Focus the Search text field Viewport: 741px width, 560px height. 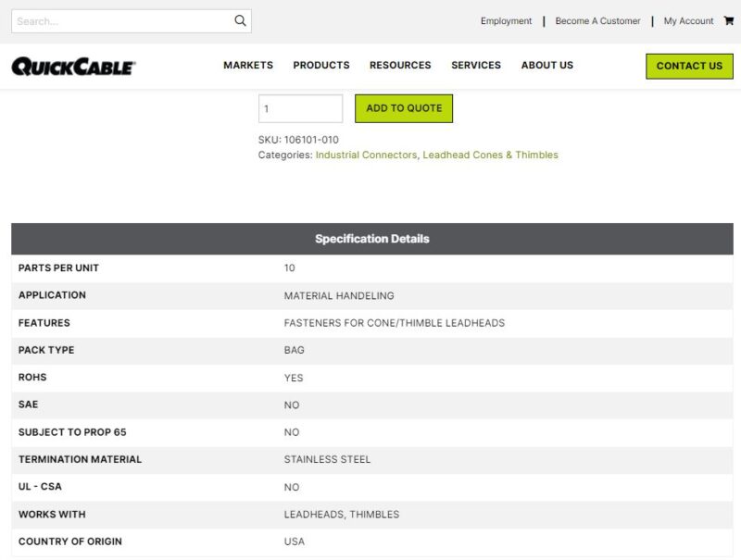click(x=120, y=21)
